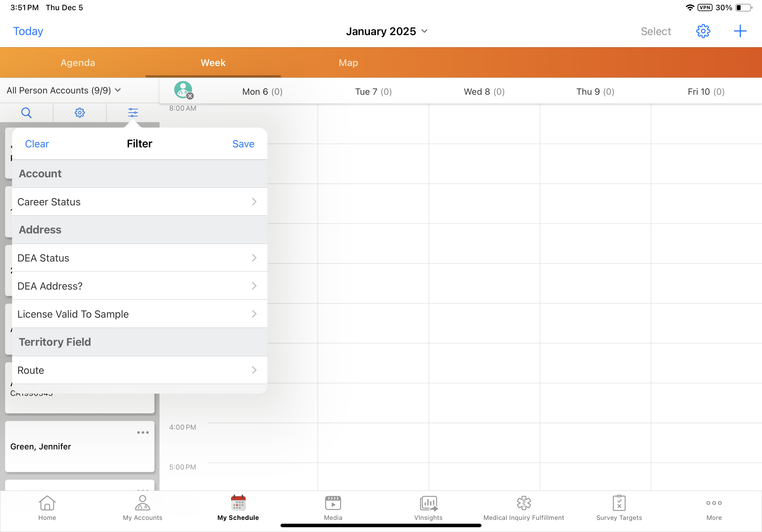762x532 pixels.
Task: Open All Person Accounts dropdown
Action: point(64,90)
